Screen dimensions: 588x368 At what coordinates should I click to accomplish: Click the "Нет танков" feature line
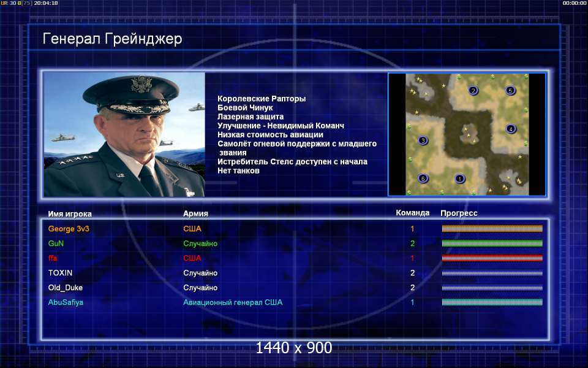point(238,171)
